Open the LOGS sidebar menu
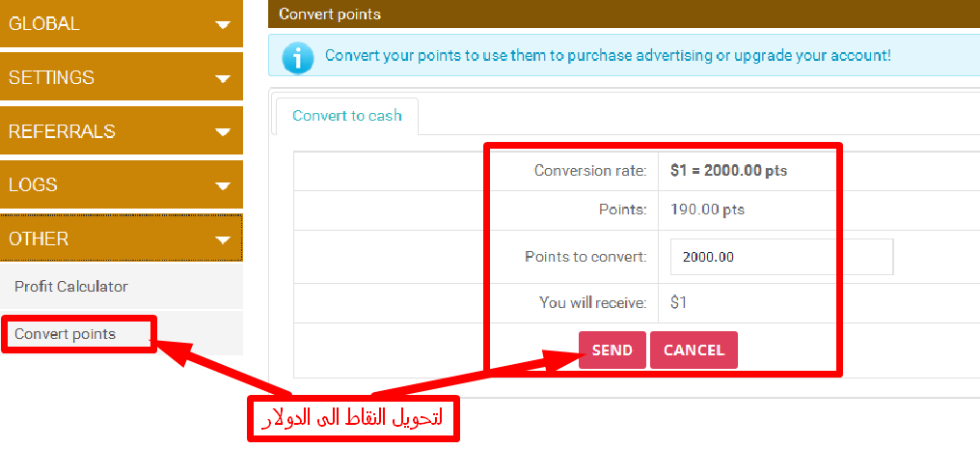The width and height of the screenshot is (980, 449). pos(122,184)
